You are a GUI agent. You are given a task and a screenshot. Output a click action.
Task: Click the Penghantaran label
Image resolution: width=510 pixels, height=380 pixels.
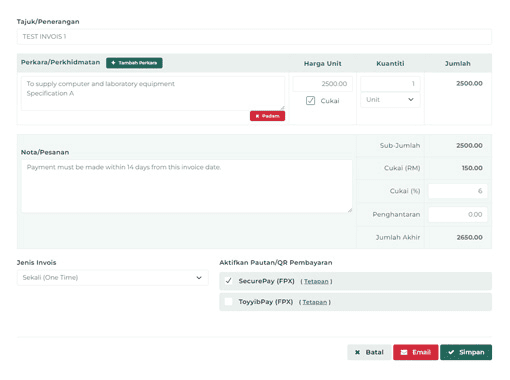396,214
